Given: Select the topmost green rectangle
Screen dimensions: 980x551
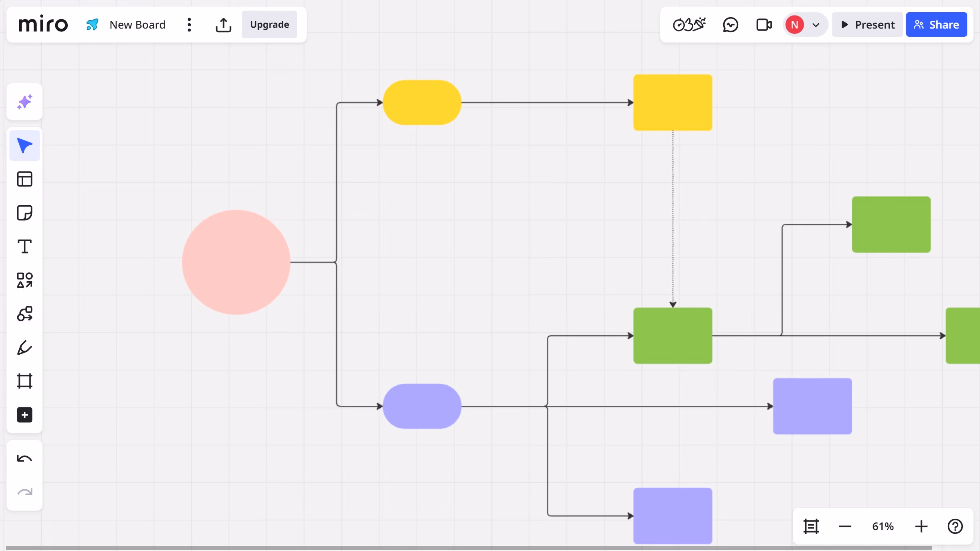Looking at the screenshot, I should pyautogui.click(x=891, y=224).
